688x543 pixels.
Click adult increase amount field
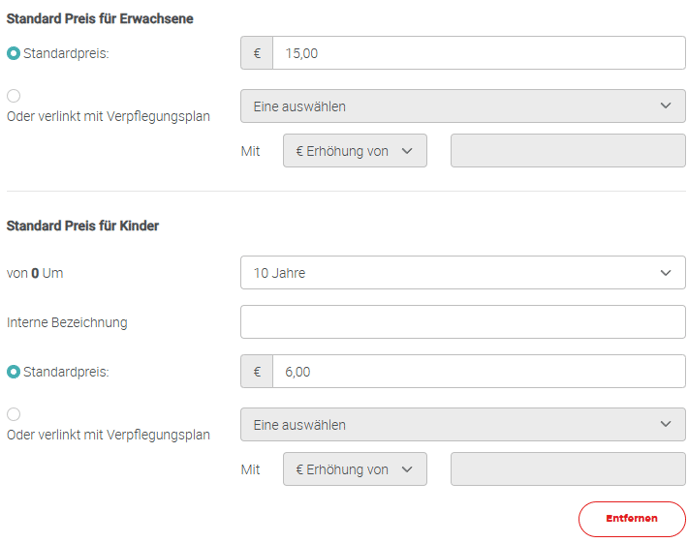point(568,151)
